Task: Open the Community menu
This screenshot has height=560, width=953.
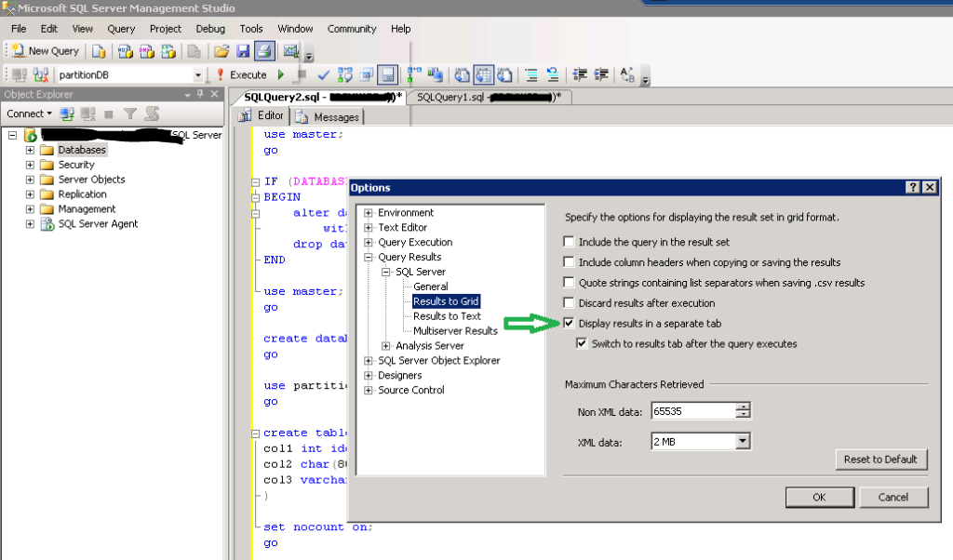Action: [x=352, y=29]
